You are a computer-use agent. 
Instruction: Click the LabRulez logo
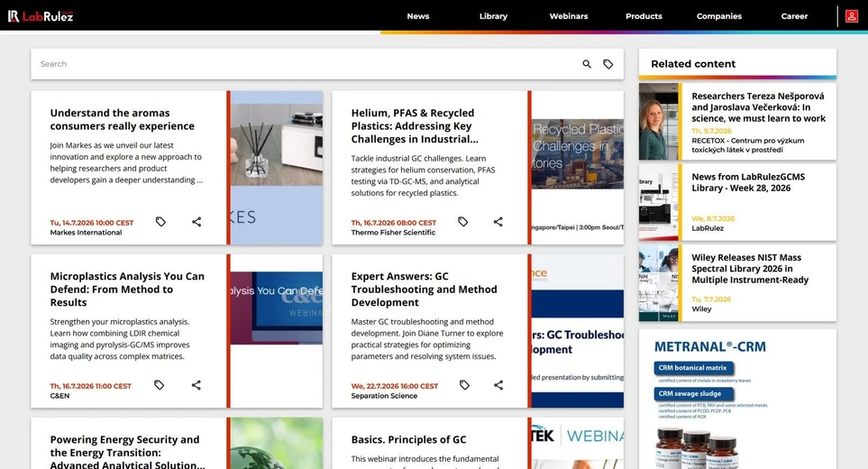coord(41,16)
